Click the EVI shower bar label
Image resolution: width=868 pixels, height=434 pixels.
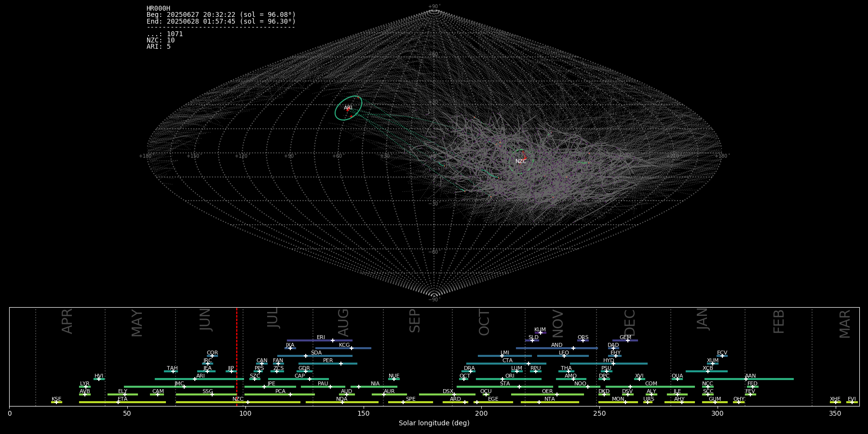coord(852,399)
